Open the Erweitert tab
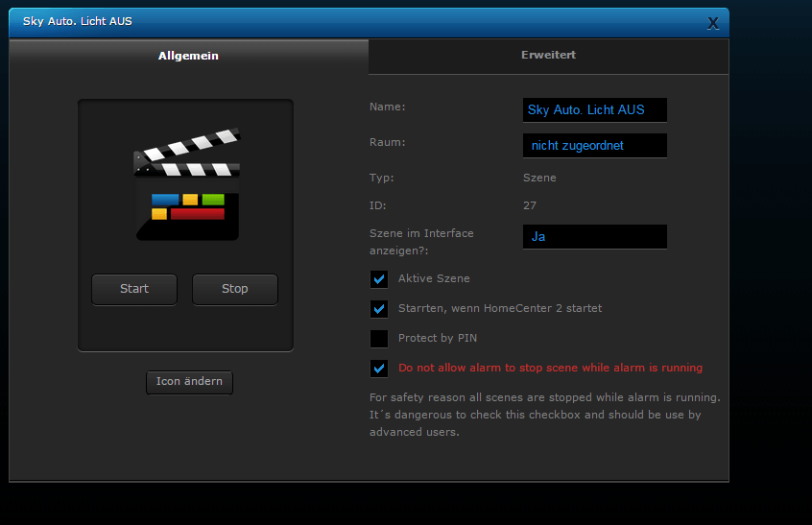Image resolution: width=812 pixels, height=525 pixels. click(x=548, y=56)
